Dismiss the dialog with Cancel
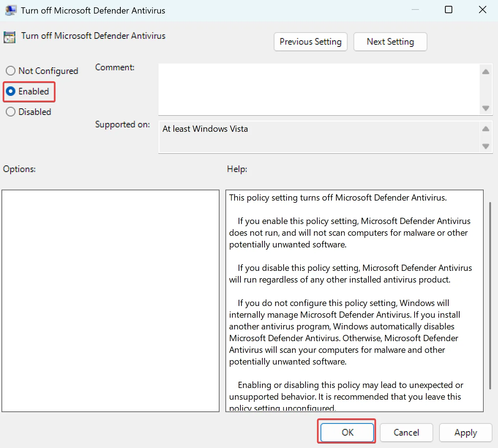This screenshot has height=448, width=498. pyautogui.click(x=406, y=432)
